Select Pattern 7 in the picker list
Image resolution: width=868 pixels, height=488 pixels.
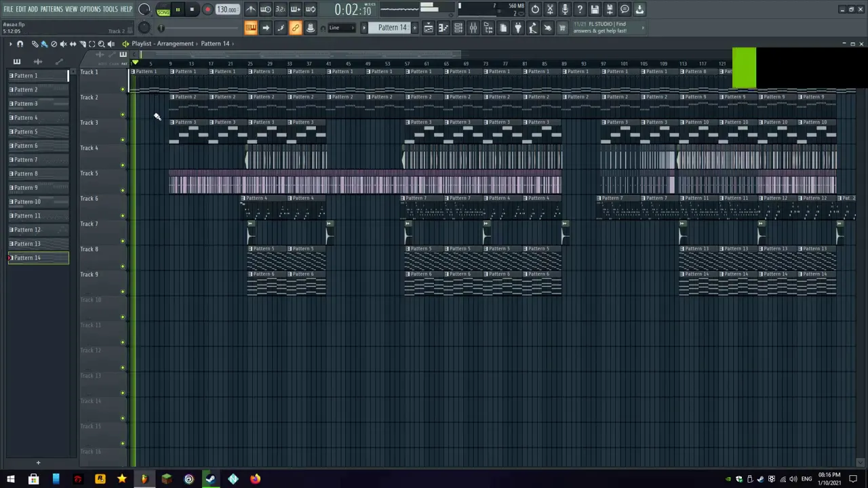38,160
